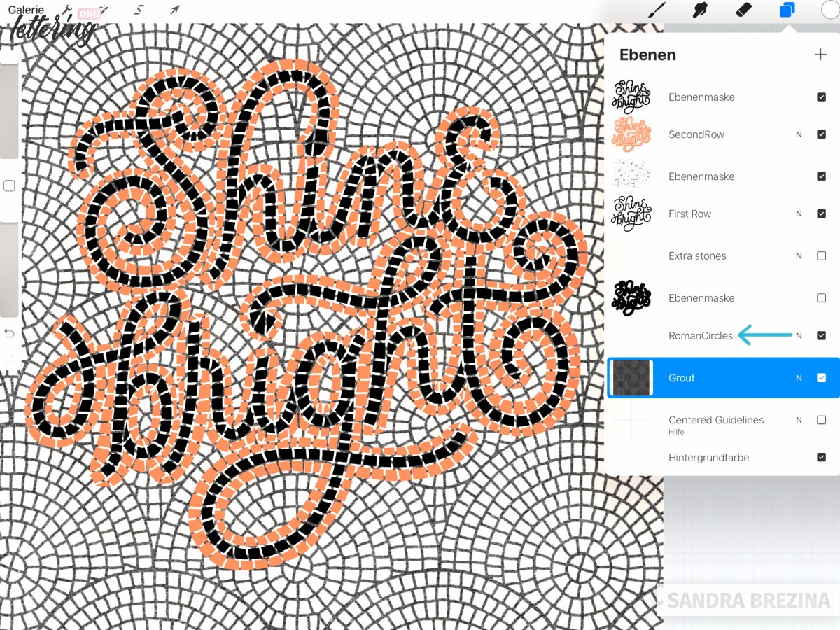Toggle visibility of First Row's layer mask
This screenshot has width=840, height=630.
pyautogui.click(x=822, y=176)
